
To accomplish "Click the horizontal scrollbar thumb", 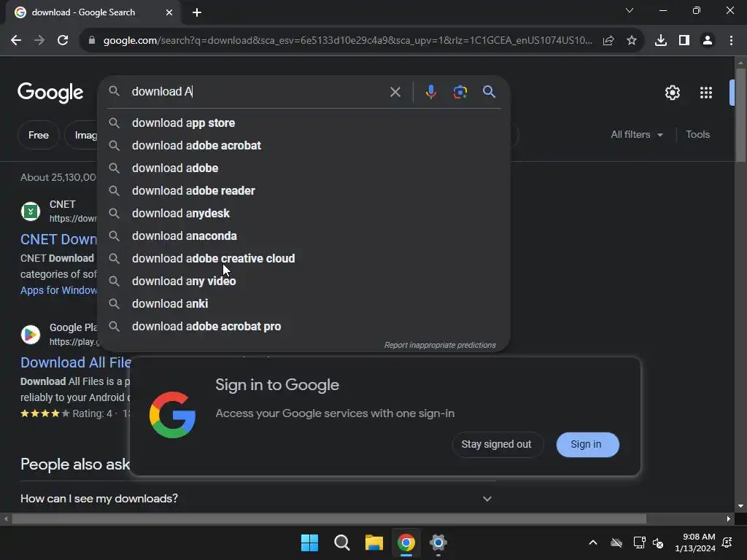I will [x=329, y=518].
